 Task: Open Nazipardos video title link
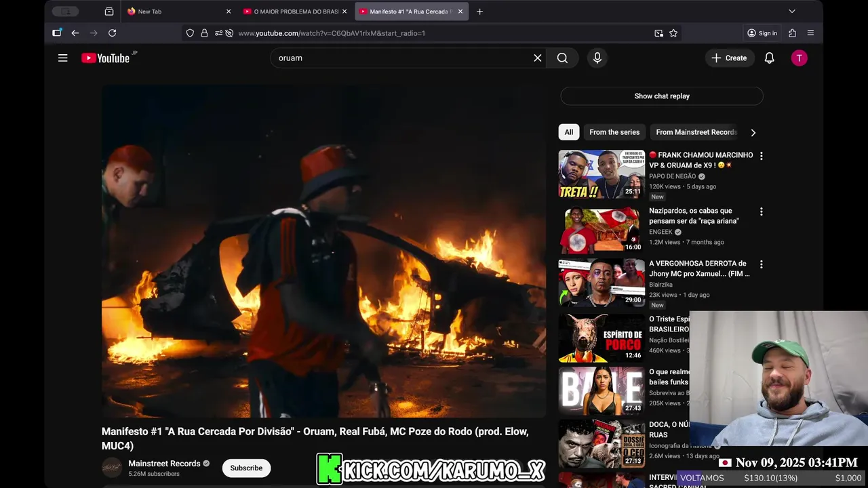pos(694,216)
